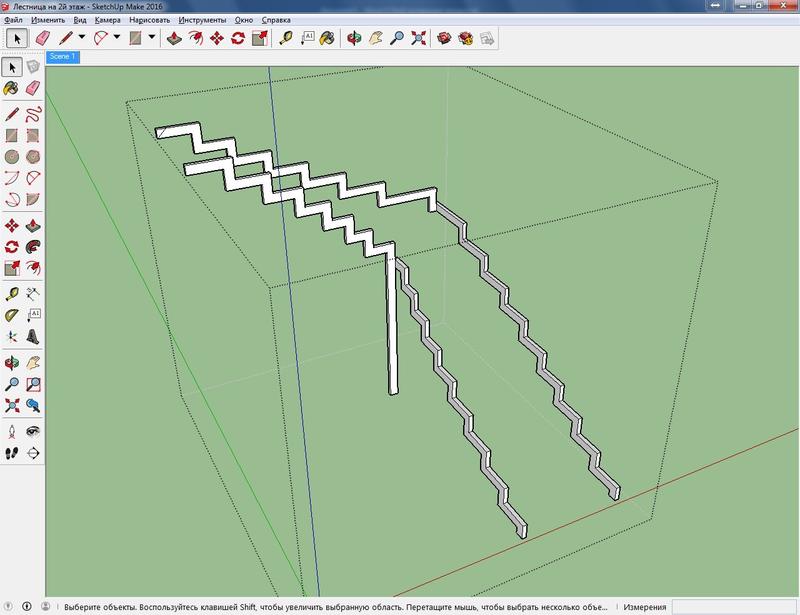This screenshot has height=615, width=800.
Task: Open the 3D Warehouse from top toolbar
Action: [x=443, y=39]
